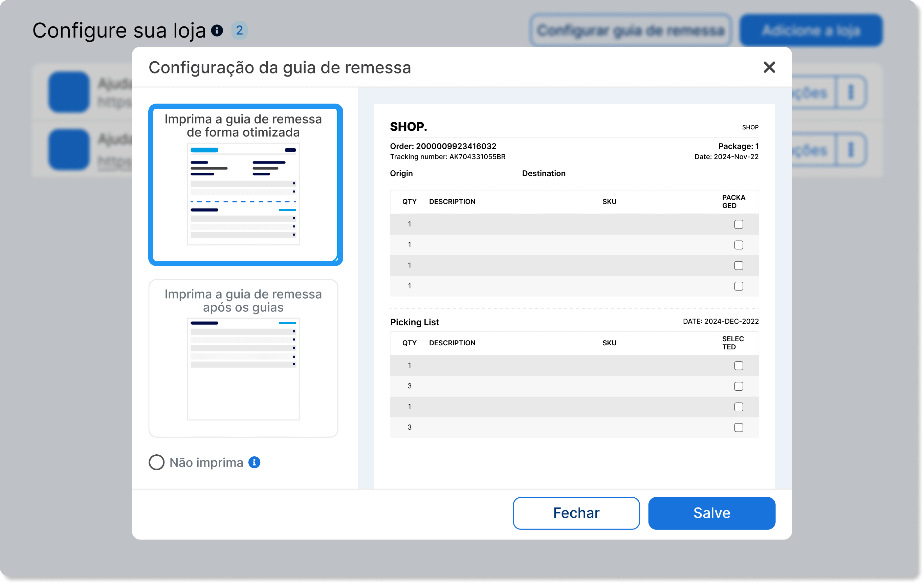Click the SHOP. logo heading in preview

(x=408, y=126)
